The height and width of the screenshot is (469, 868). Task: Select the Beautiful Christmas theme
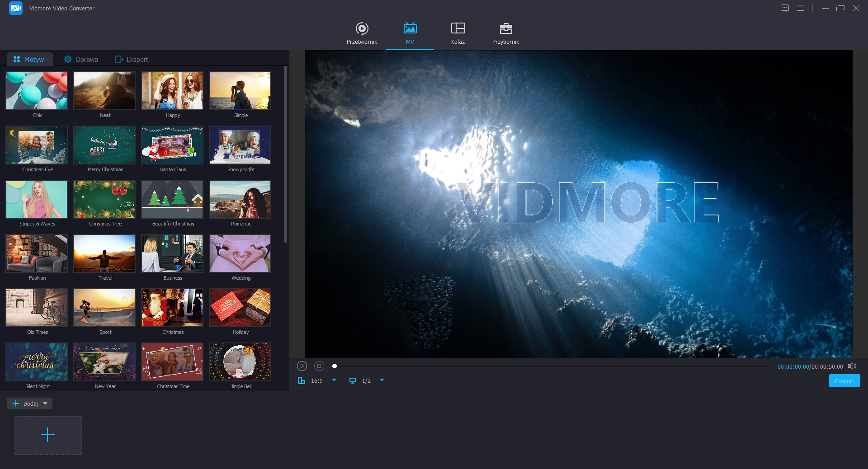tap(172, 199)
